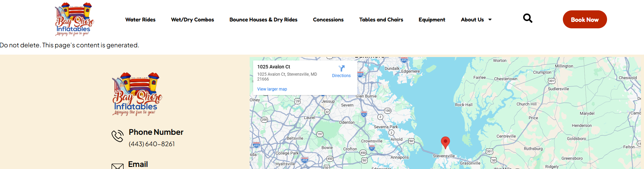Open the Wet/Dry Combos menu item
The height and width of the screenshot is (169, 644).
pyautogui.click(x=192, y=20)
